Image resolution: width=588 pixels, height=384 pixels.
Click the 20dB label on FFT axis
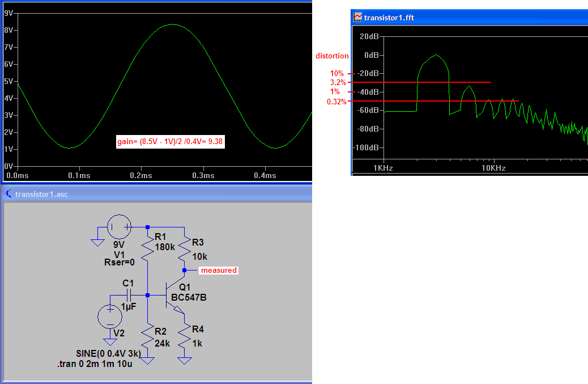coord(369,36)
